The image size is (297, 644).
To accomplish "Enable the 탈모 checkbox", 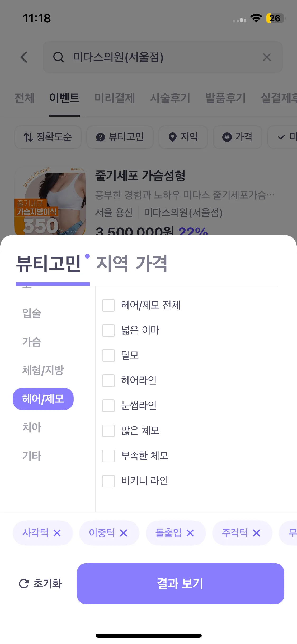I will (x=109, y=356).
